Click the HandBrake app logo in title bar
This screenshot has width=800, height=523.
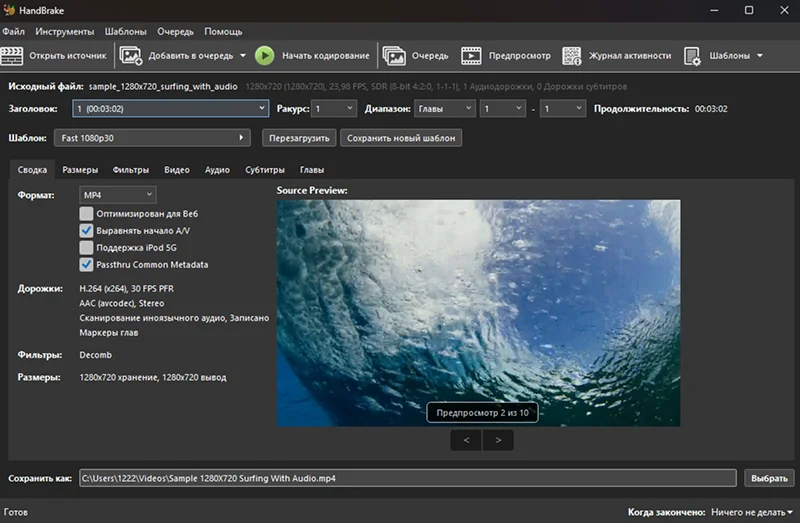coord(9,10)
